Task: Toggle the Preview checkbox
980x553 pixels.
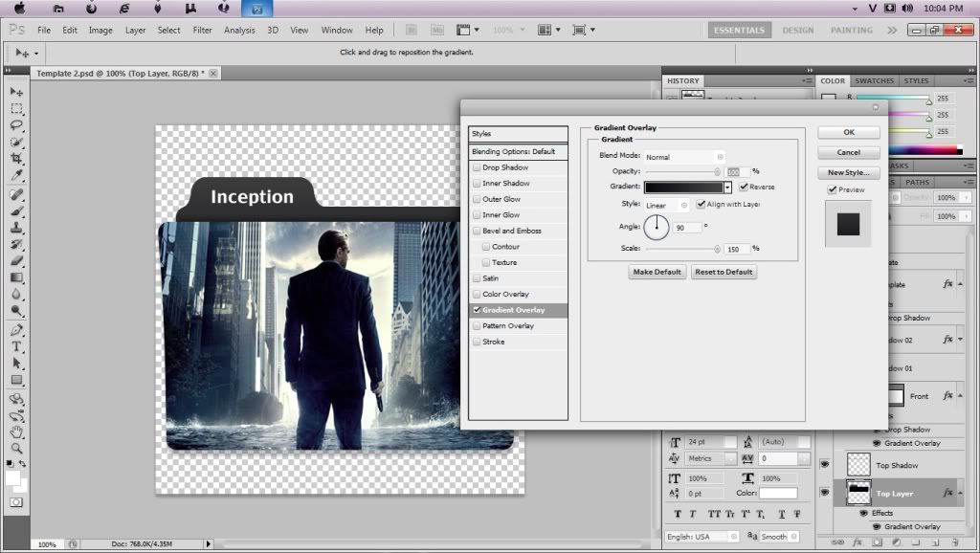Action: coord(832,189)
